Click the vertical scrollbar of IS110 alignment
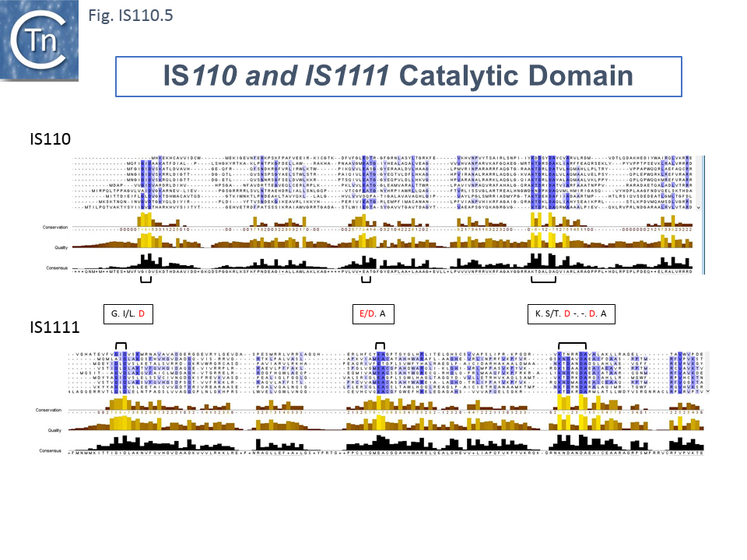 702,183
